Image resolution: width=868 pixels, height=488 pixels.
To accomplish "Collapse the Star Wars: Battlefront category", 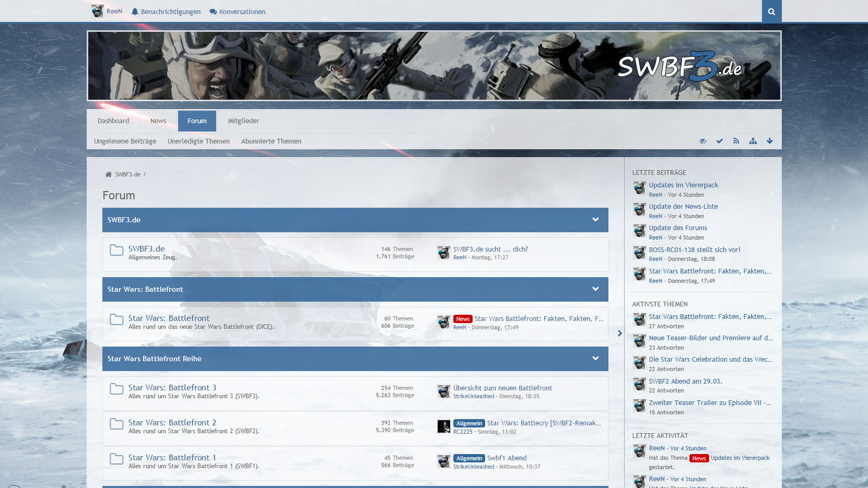I will (595, 289).
